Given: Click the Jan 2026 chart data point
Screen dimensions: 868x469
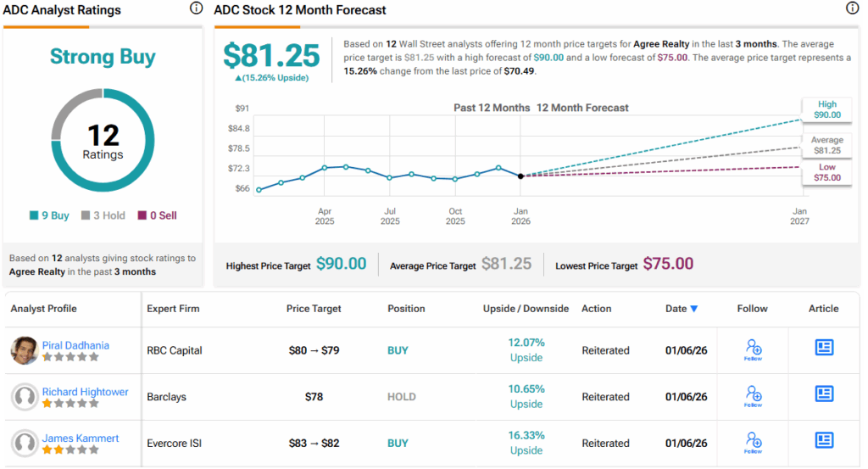Looking at the screenshot, I should click(520, 176).
